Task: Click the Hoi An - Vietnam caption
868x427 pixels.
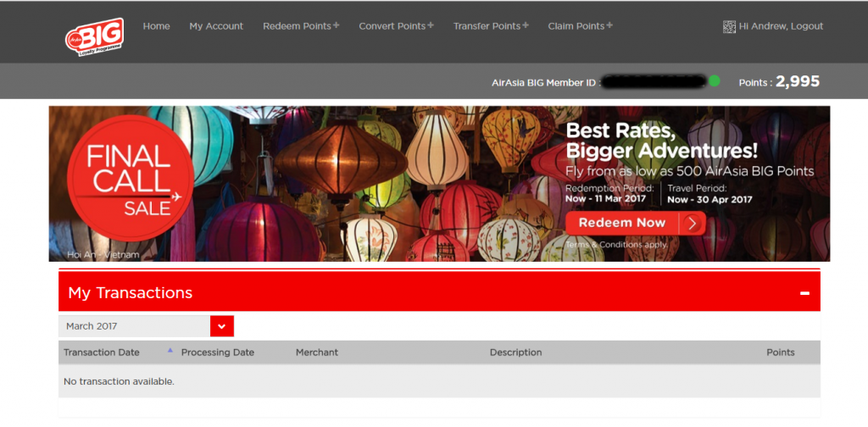Action: click(103, 255)
